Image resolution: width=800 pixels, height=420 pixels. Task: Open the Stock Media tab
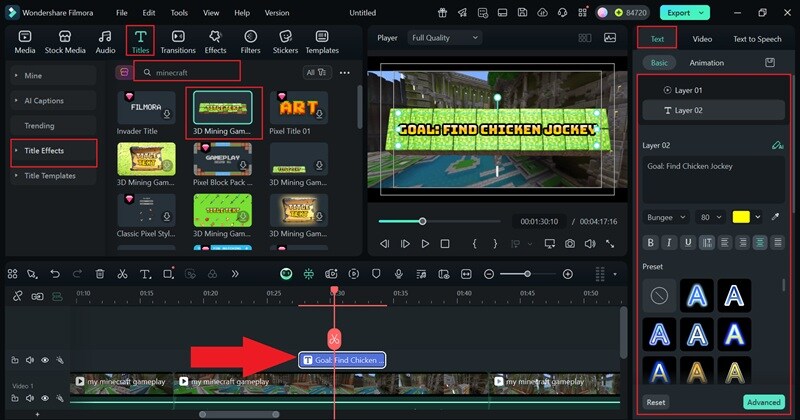click(x=65, y=42)
